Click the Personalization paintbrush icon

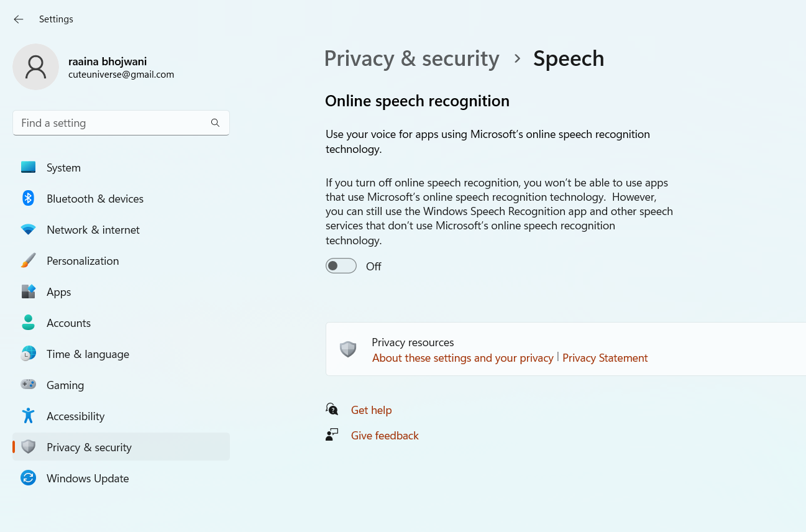[x=28, y=261]
